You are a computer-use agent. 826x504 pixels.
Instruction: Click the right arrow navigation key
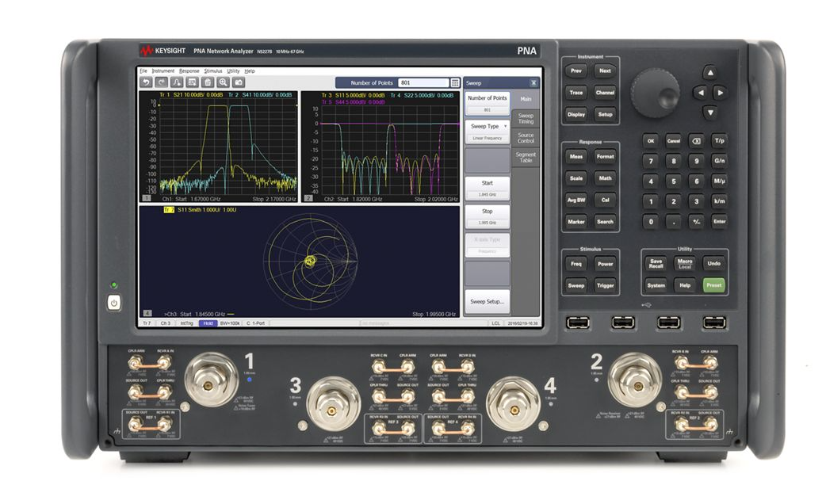[x=720, y=93]
